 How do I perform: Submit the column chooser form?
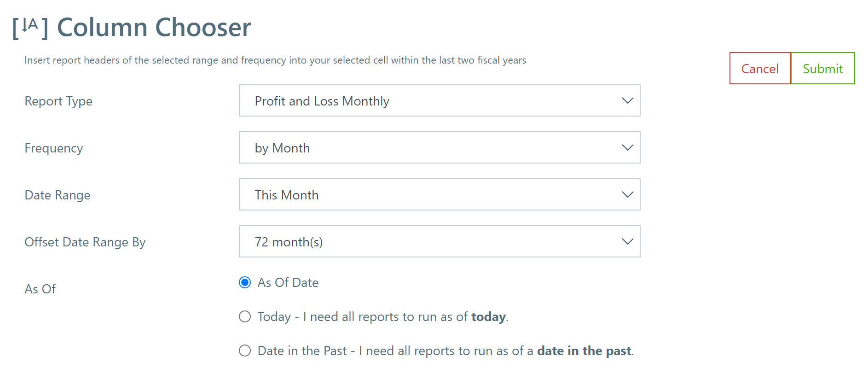[x=823, y=68]
